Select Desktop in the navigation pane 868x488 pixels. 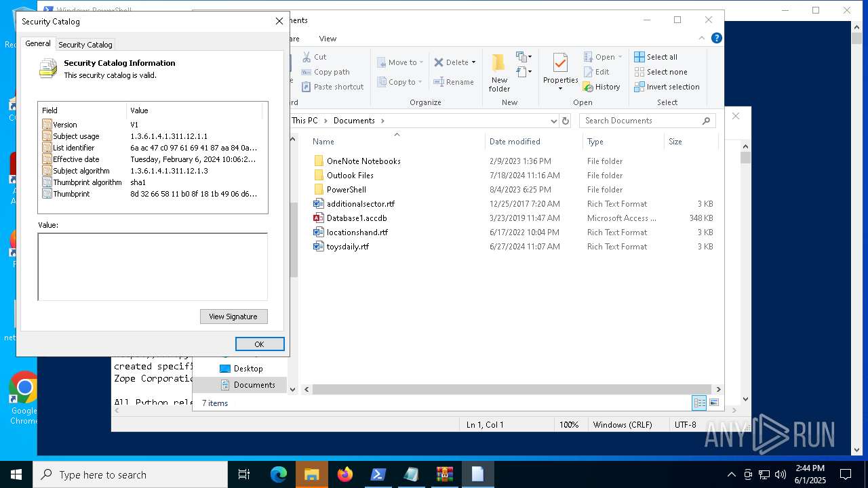point(248,369)
